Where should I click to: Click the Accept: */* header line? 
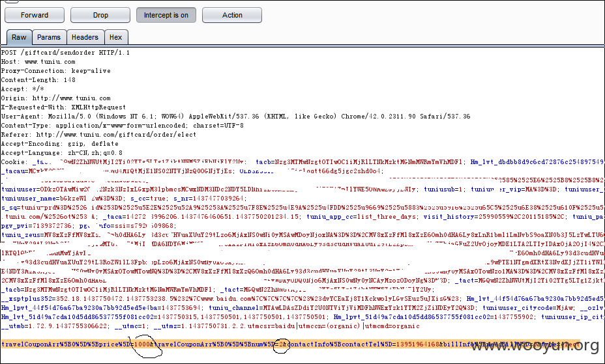tap(23, 89)
